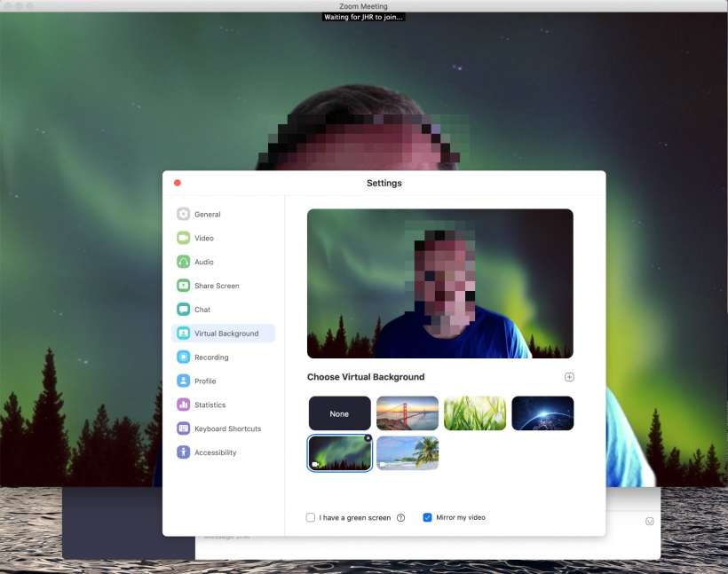Click the 'Settings' dialog title
The height and width of the screenshot is (574, 728).
[x=384, y=183]
